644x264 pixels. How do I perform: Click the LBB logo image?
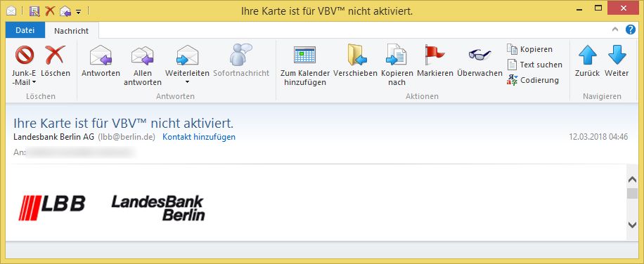pos(52,207)
